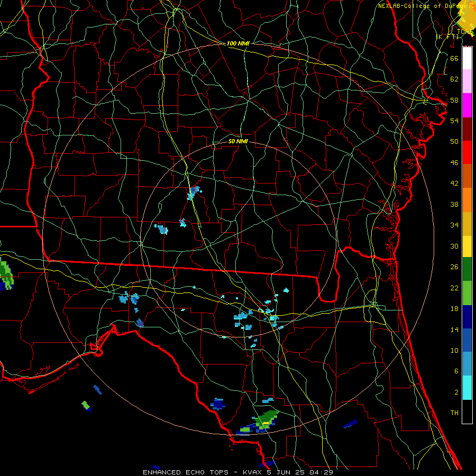476x476 pixels.
Task: Choose the light orange legend swatch
Action: pyautogui.click(x=467, y=200)
